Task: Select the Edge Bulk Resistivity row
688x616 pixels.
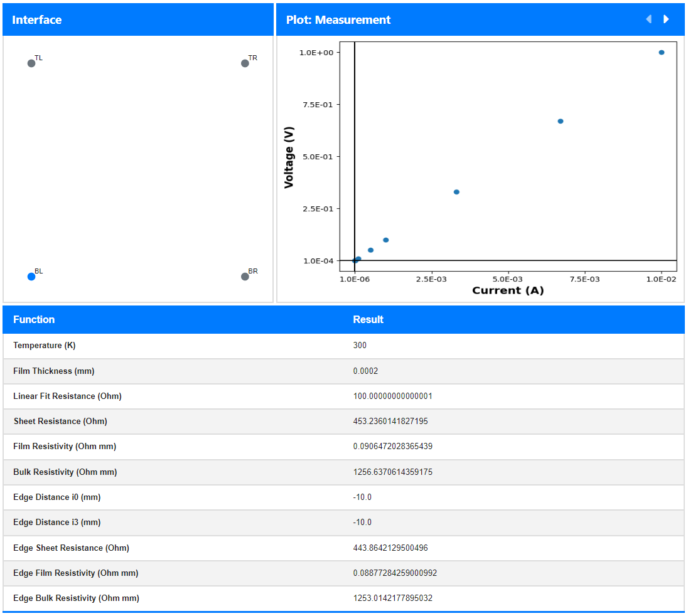Action: point(343,598)
